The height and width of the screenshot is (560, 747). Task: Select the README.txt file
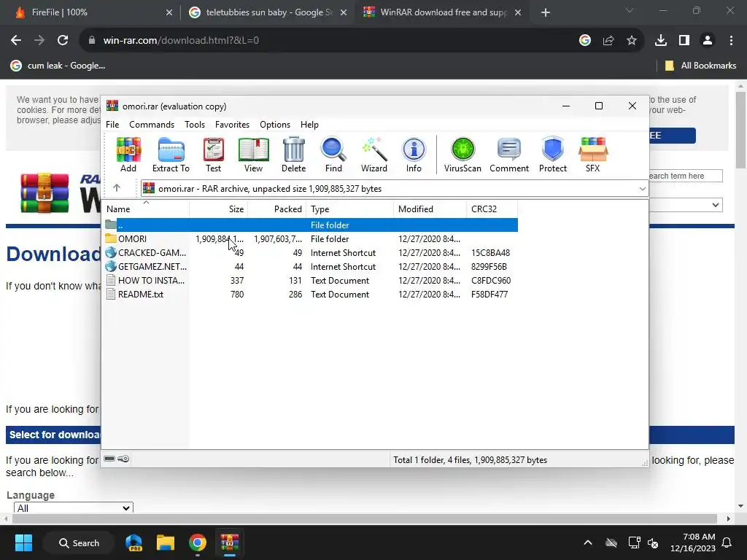click(310, 294)
